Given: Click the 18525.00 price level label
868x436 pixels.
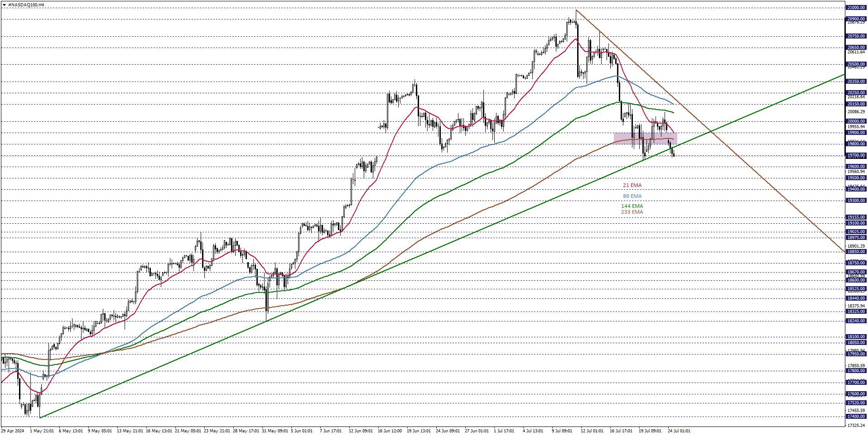Looking at the screenshot, I should tap(856, 289).
